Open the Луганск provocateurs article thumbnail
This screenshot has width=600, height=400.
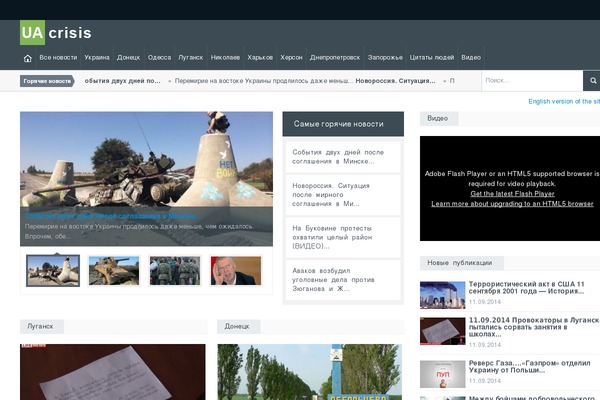[x=442, y=331]
